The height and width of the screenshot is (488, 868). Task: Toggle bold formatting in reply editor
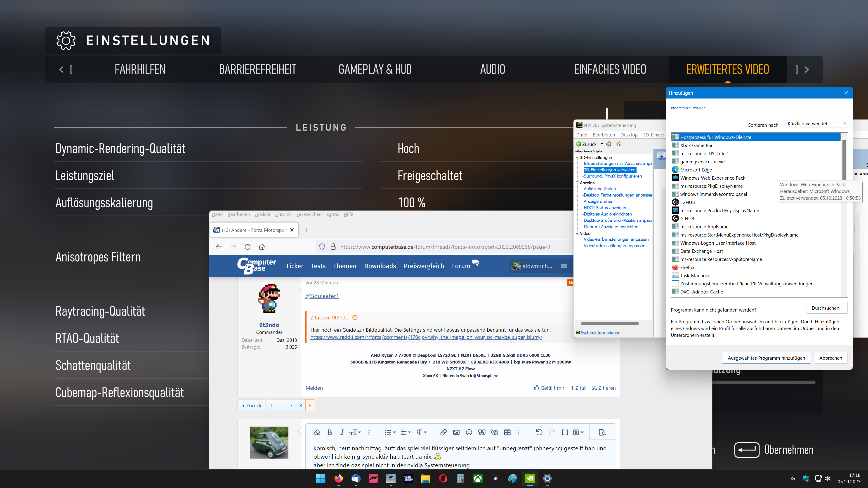pyautogui.click(x=330, y=432)
